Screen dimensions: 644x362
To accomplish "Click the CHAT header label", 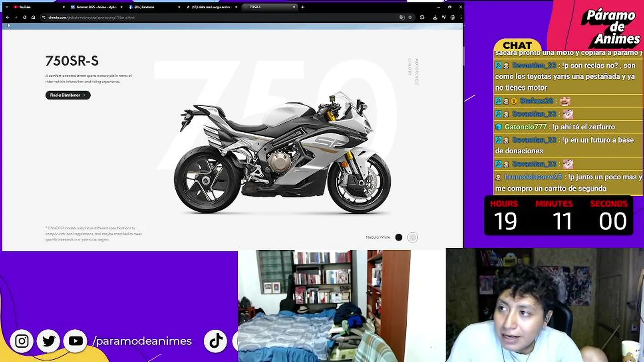I will pos(517,45).
